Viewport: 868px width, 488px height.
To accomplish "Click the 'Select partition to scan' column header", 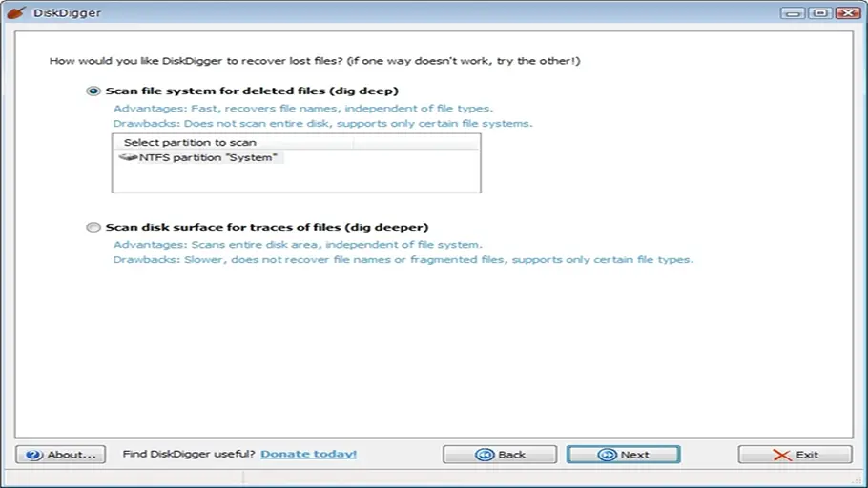I will [x=190, y=142].
